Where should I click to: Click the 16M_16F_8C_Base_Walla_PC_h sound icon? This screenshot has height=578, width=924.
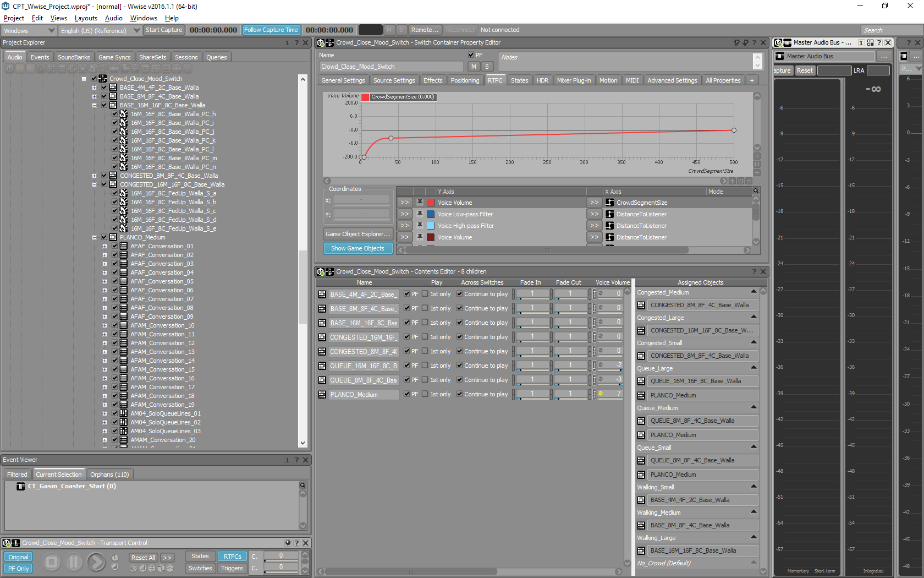pos(124,114)
